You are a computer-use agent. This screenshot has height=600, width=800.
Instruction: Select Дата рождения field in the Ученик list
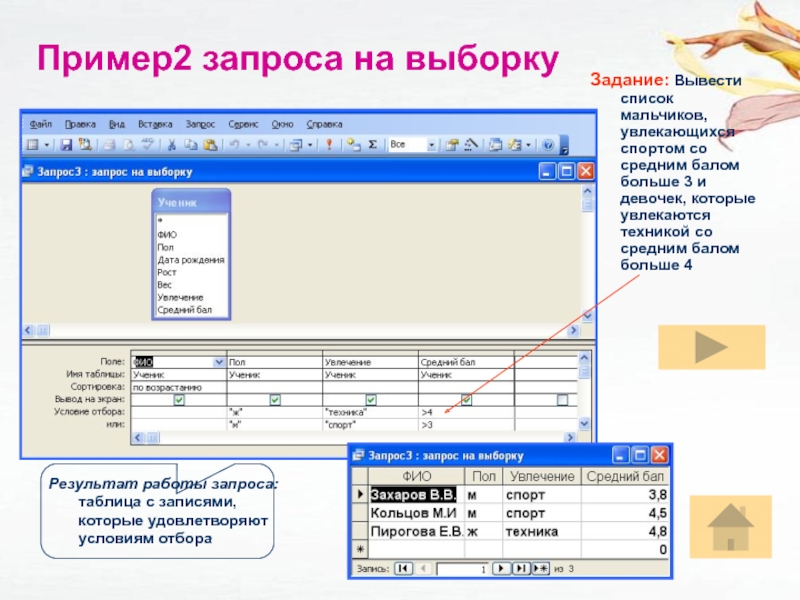[191, 260]
